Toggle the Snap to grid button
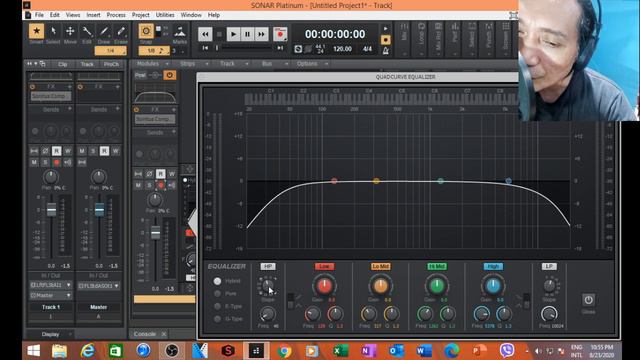The width and height of the screenshot is (640, 360). pyautogui.click(x=146, y=31)
